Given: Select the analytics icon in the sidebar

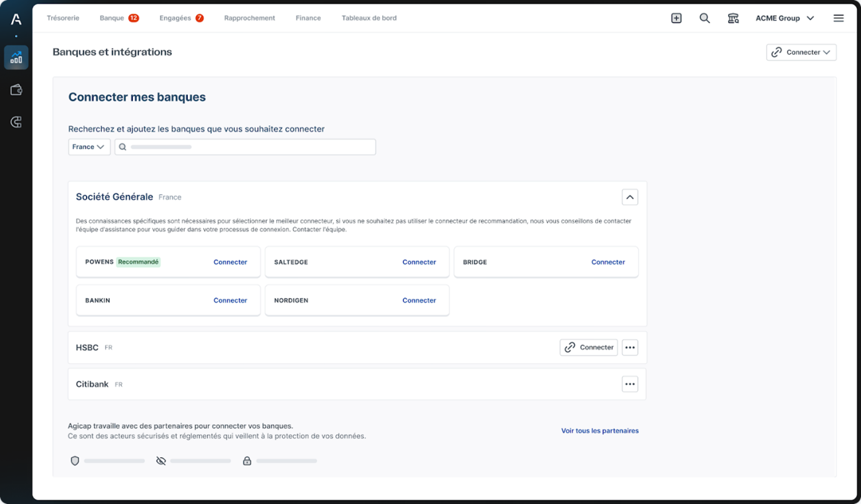Looking at the screenshot, I should tap(16, 57).
